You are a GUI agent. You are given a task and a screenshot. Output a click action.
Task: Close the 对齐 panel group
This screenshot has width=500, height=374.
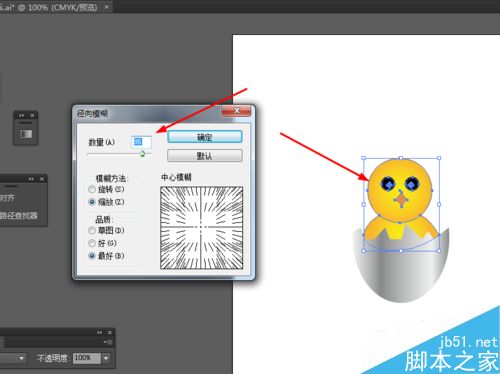tap(42, 179)
